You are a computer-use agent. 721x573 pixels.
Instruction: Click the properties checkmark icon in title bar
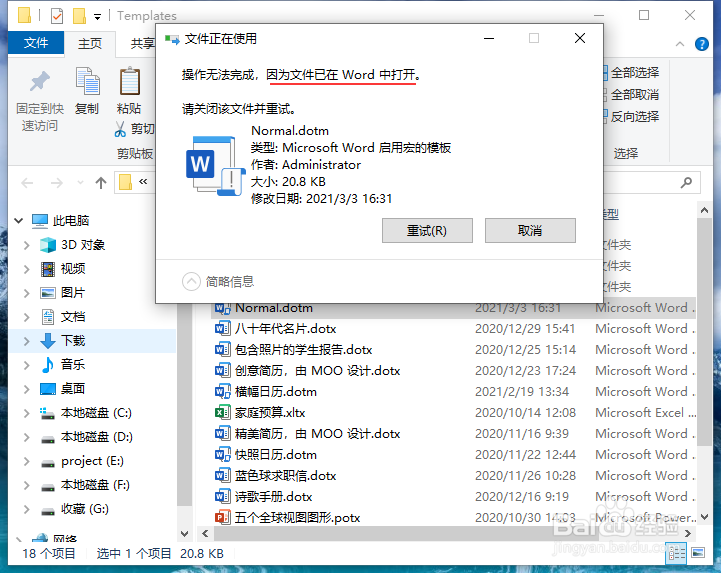[57, 16]
